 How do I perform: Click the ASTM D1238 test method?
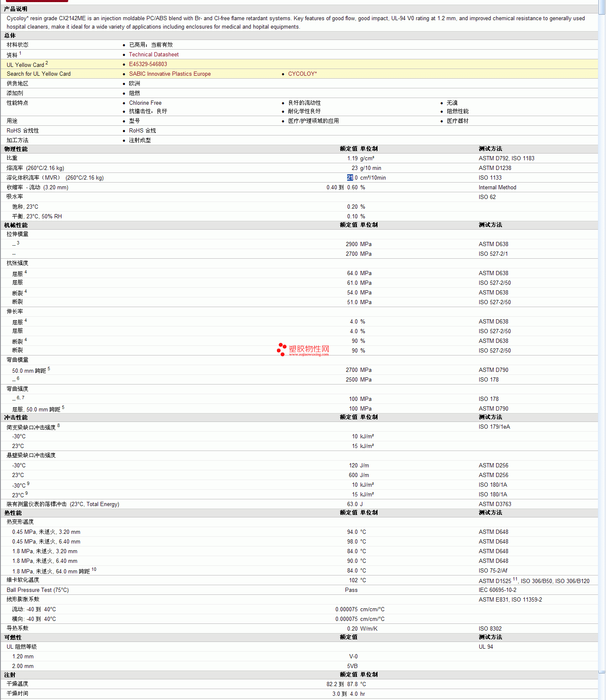point(495,168)
